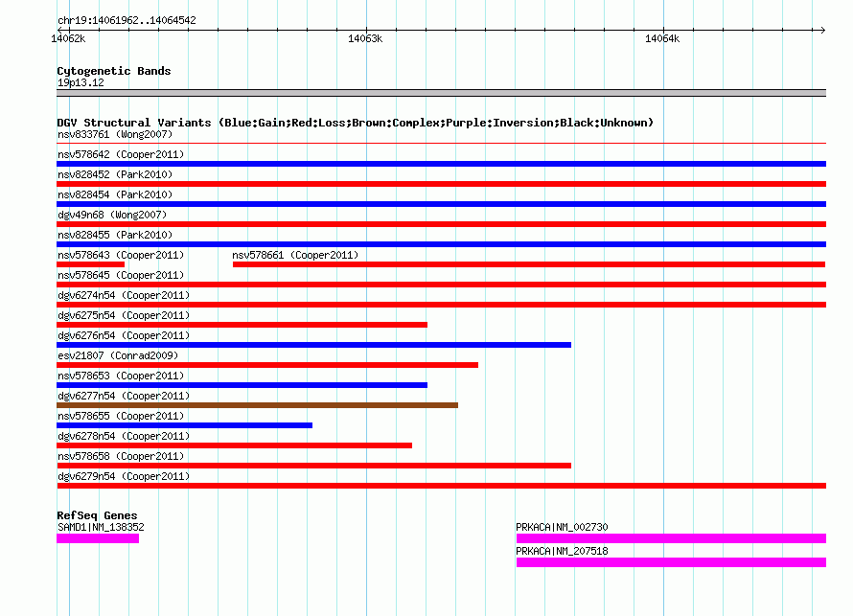This screenshot has width=853, height=616.
Task: Click the PRKACA NM_207518 magenta gene bar
Action: tap(671, 562)
